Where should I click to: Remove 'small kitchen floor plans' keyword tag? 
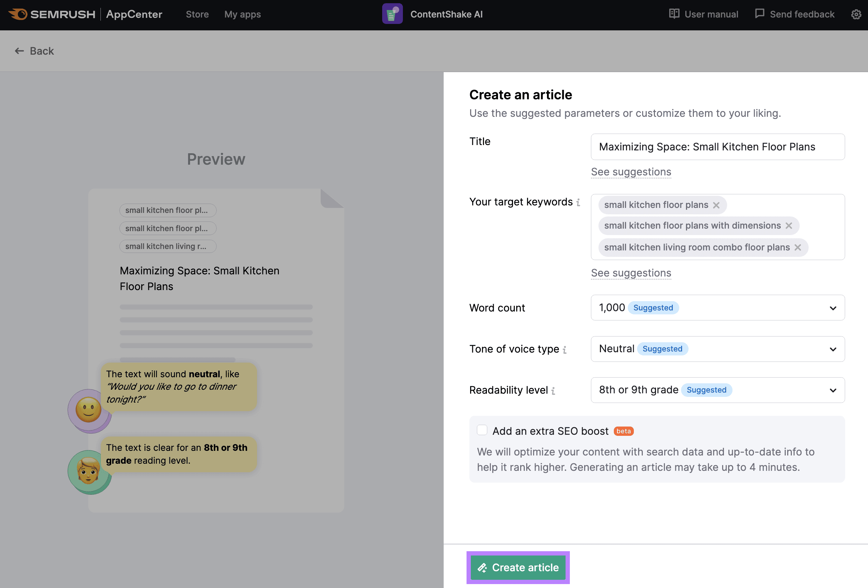(x=716, y=205)
